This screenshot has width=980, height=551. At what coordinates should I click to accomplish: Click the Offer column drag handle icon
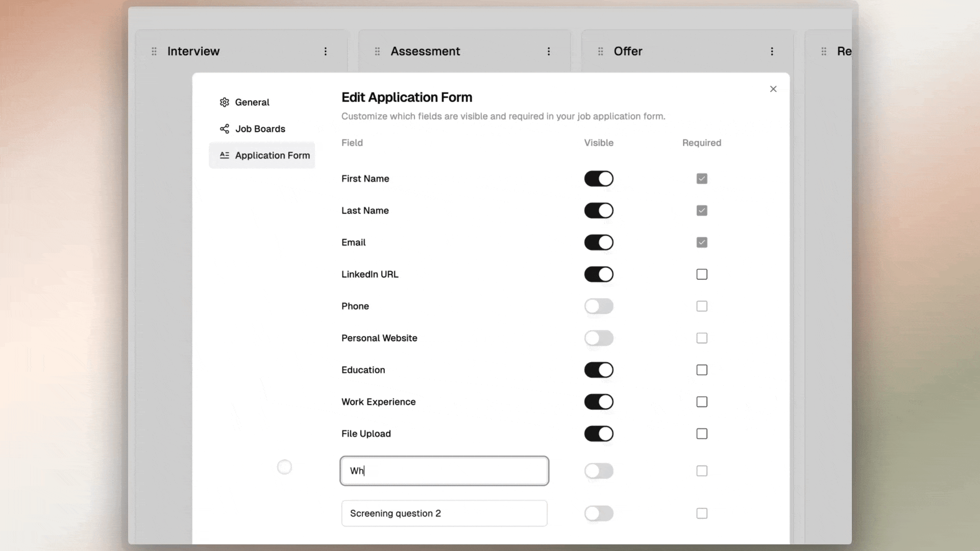click(x=600, y=52)
